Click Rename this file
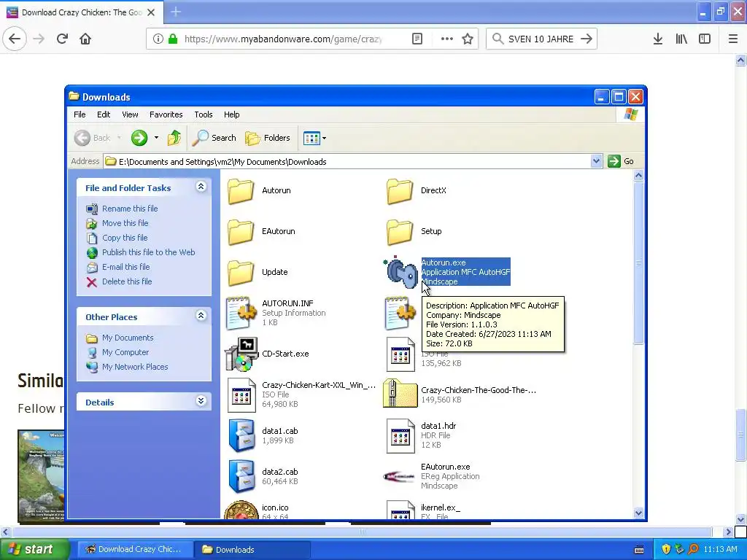 tap(130, 209)
